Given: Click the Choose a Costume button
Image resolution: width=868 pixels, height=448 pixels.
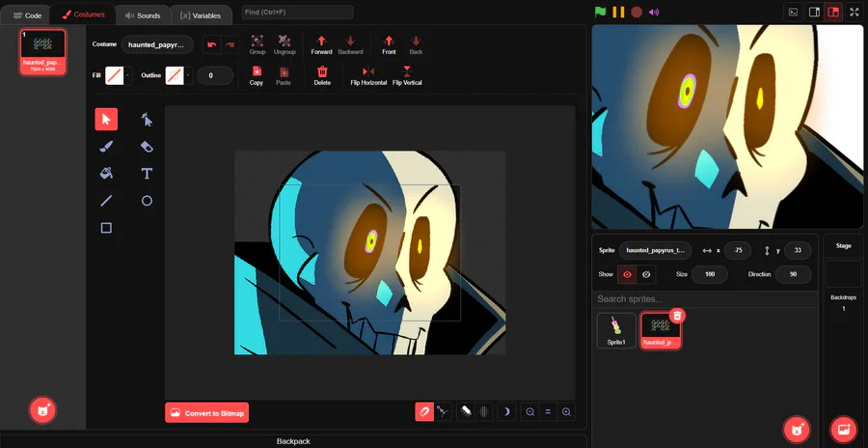Looking at the screenshot, I should pos(42,410).
